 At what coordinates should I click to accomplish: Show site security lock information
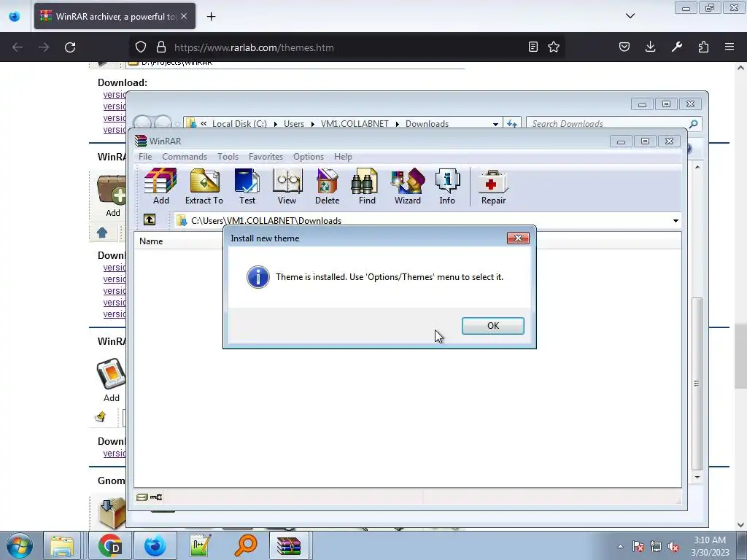pos(161,47)
